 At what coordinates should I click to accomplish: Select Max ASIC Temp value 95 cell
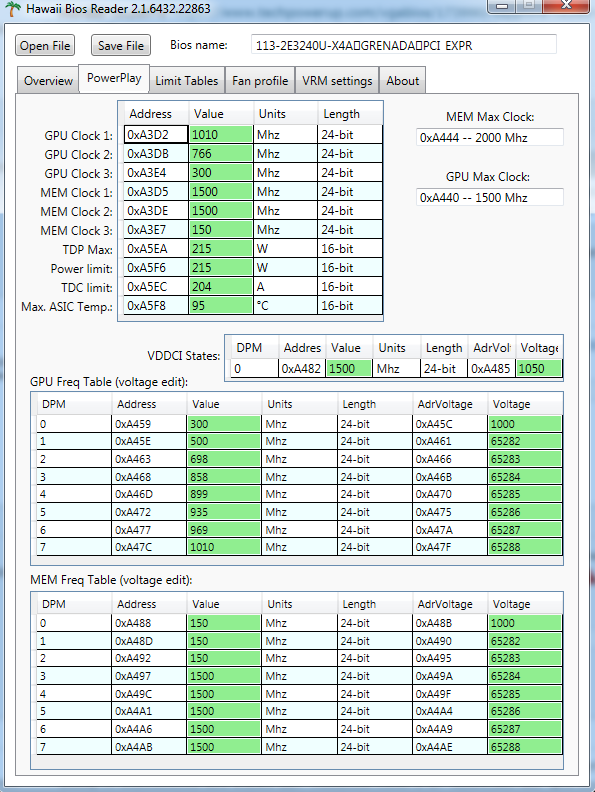click(x=220, y=306)
